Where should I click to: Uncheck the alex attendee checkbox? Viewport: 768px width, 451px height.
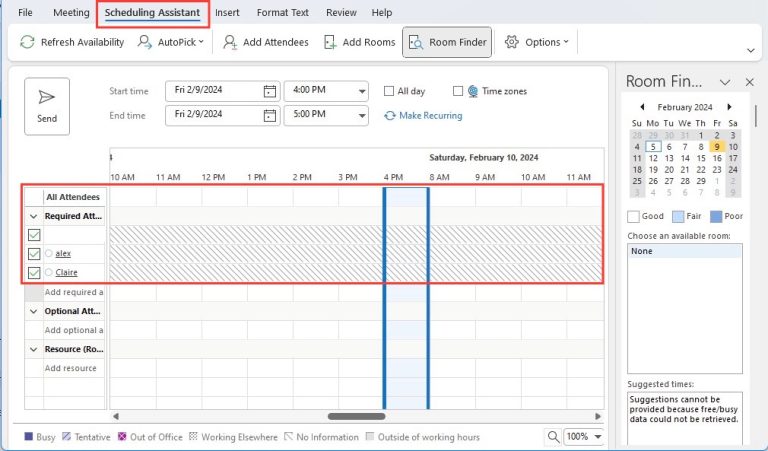point(34,254)
